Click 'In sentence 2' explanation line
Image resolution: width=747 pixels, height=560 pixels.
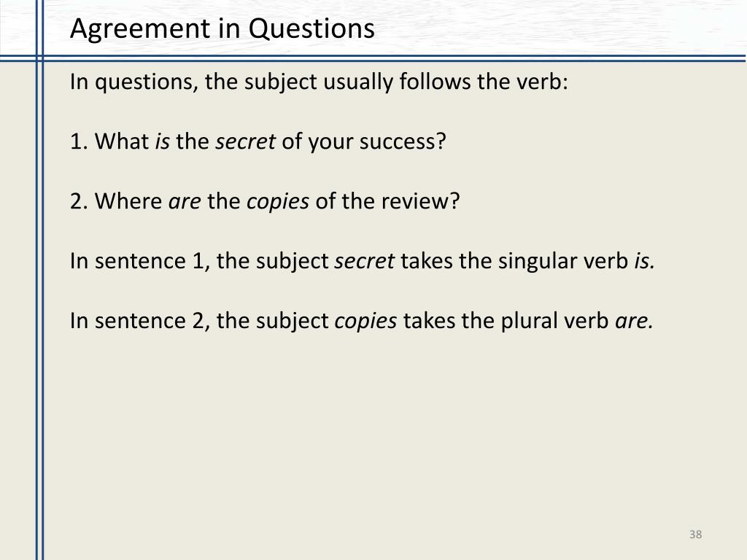(361, 322)
